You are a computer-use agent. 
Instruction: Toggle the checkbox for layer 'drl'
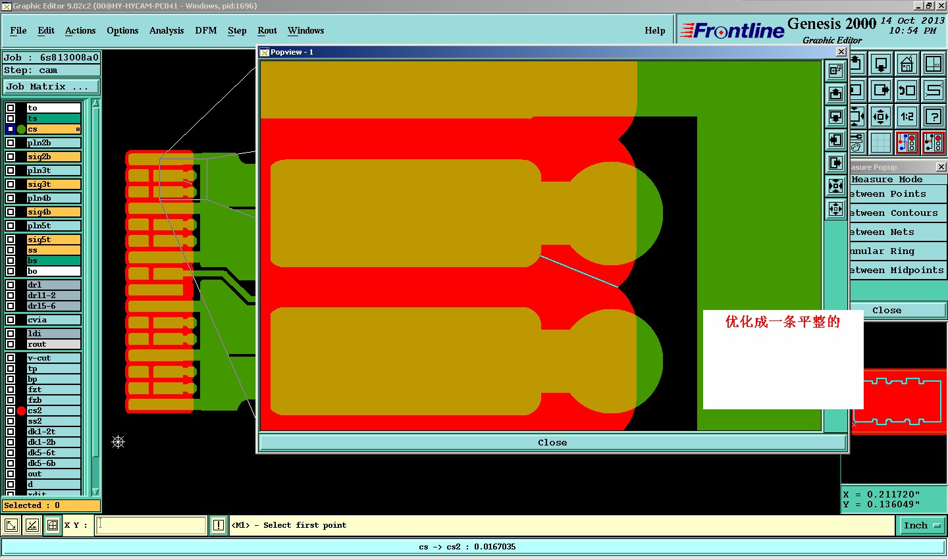(x=11, y=285)
